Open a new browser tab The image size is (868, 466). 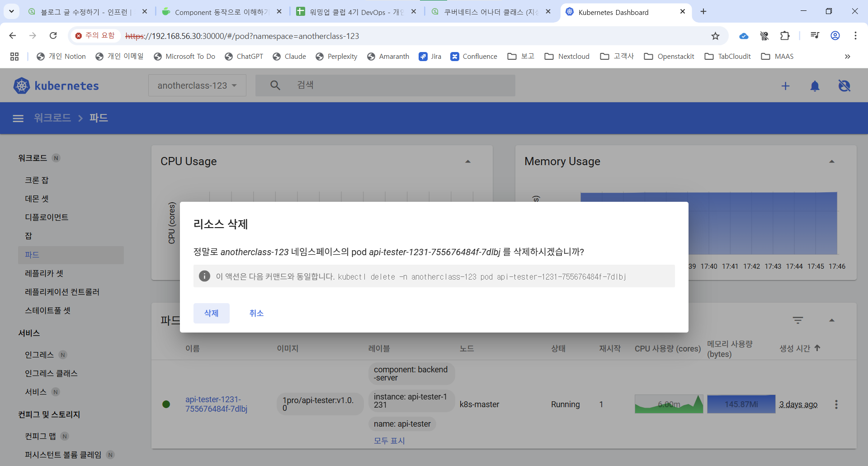point(703,12)
